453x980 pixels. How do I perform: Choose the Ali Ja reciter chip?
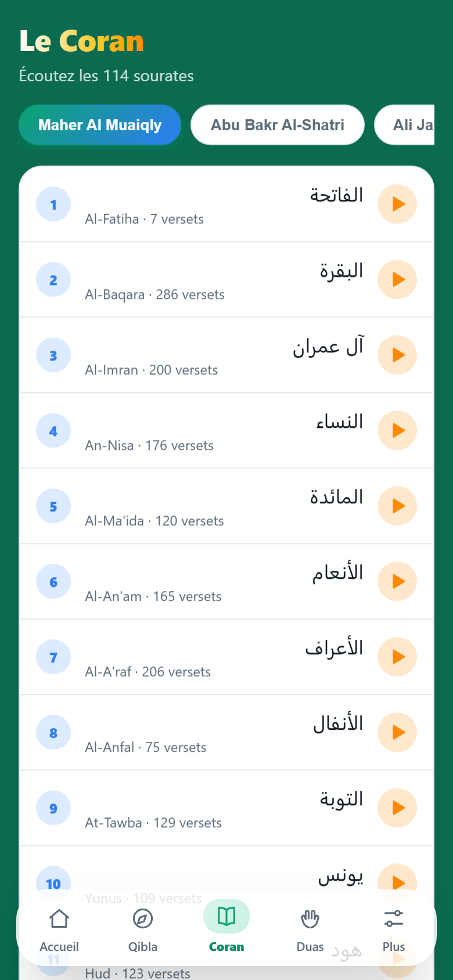pos(405,125)
